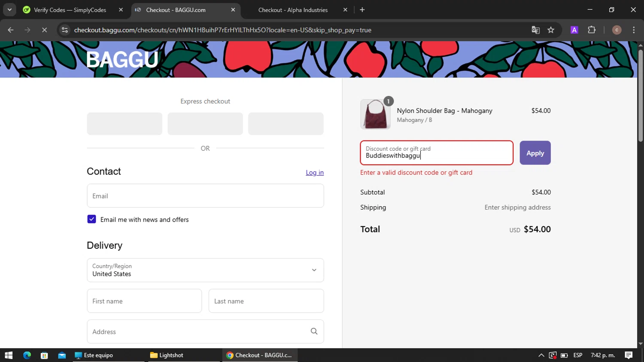
Task: Click the Log in link
Action: point(315,172)
